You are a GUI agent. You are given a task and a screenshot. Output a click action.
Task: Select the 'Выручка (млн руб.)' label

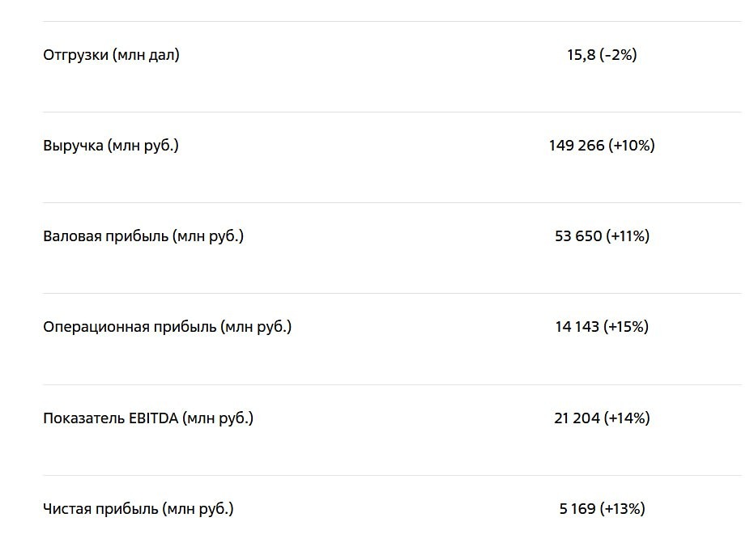[110, 146]
